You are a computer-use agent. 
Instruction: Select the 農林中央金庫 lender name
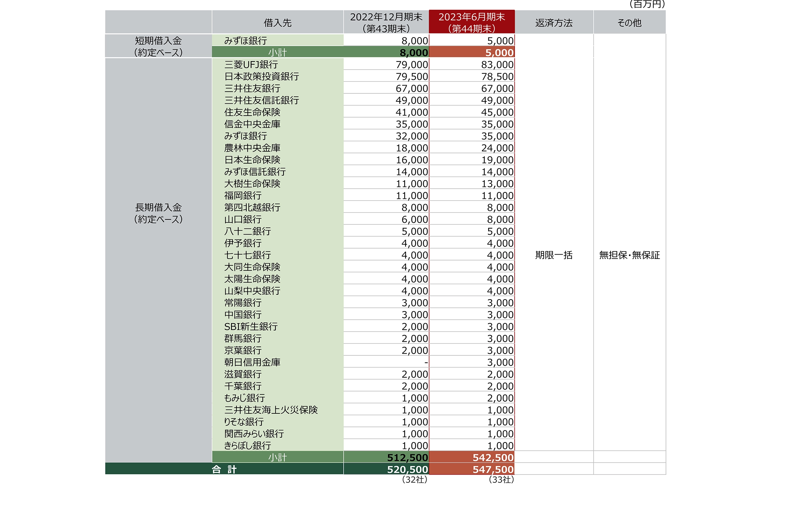tap(252, 148)
